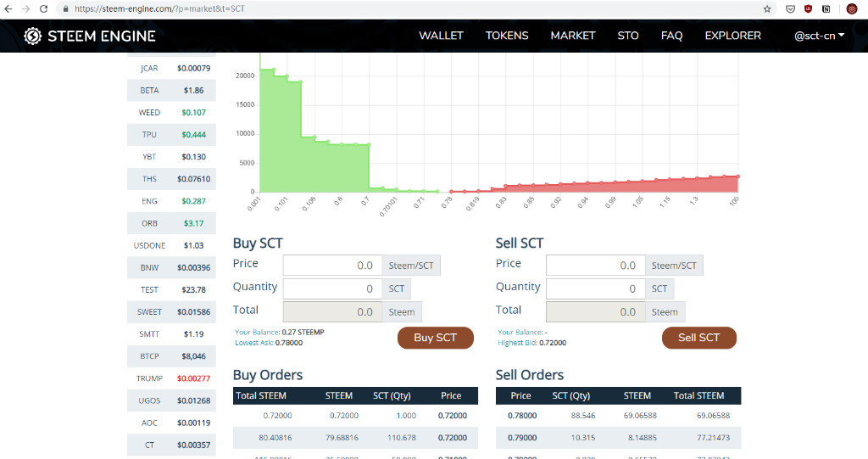The width and height of the screenshot is (868, 459).
Task: Select the BNW token row
Action: point(171,268)
